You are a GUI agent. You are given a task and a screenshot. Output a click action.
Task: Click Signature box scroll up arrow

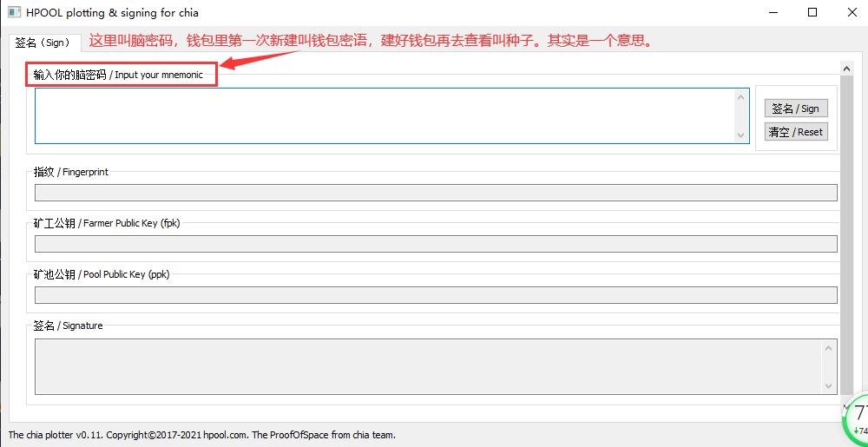[x=829, y=348]
